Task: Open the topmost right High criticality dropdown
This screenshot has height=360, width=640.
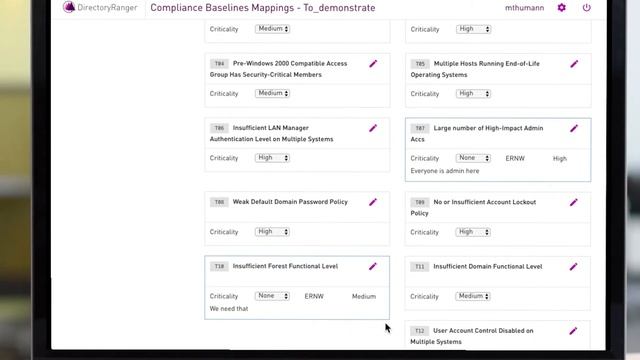Action: (473, 29)
